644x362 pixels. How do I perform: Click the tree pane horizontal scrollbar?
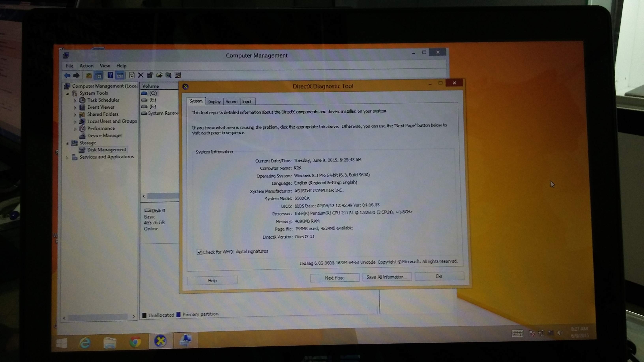[x=98, y=317]
